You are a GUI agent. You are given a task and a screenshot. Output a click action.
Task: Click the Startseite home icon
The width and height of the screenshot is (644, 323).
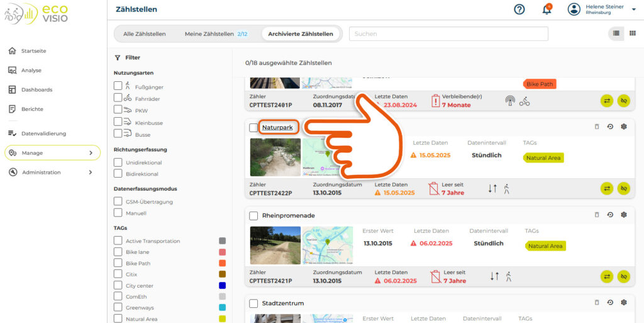tap(13, 51)
